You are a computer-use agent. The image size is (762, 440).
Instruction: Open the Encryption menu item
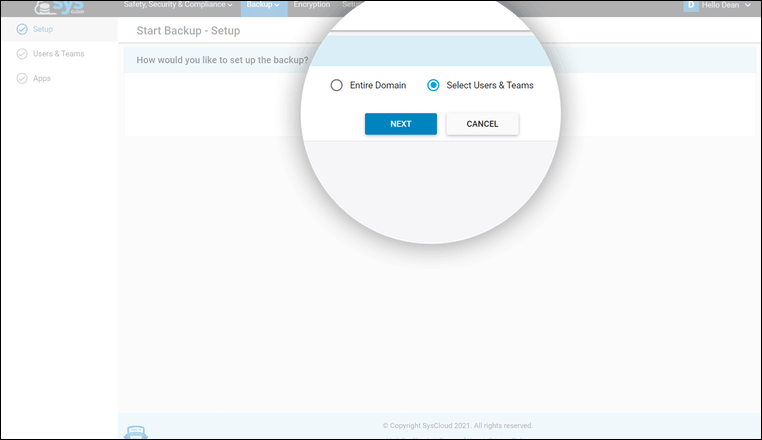(312, 5)
